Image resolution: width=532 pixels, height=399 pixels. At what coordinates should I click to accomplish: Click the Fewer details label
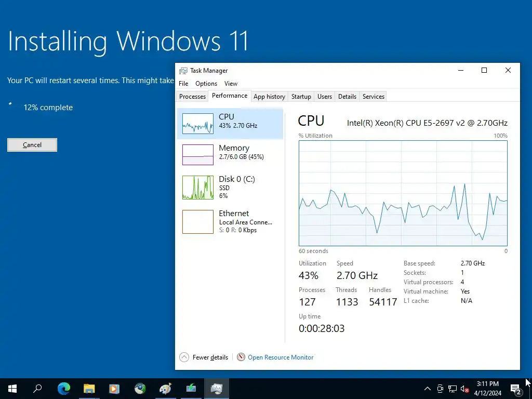pos(210,357)
